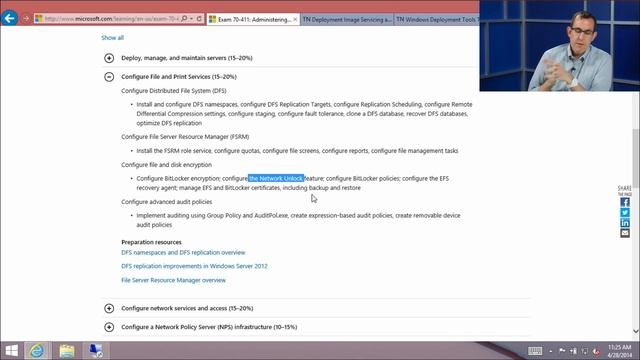The height and width of the screenshot is (360, 640).
Task: Click the Action Center flag icon
Action: point(562,351)
